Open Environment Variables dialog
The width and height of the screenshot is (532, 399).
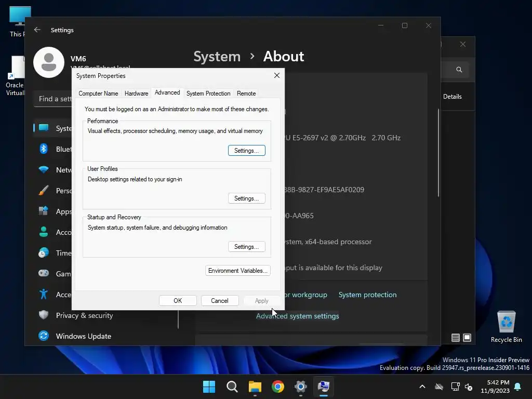click(237, 270)
